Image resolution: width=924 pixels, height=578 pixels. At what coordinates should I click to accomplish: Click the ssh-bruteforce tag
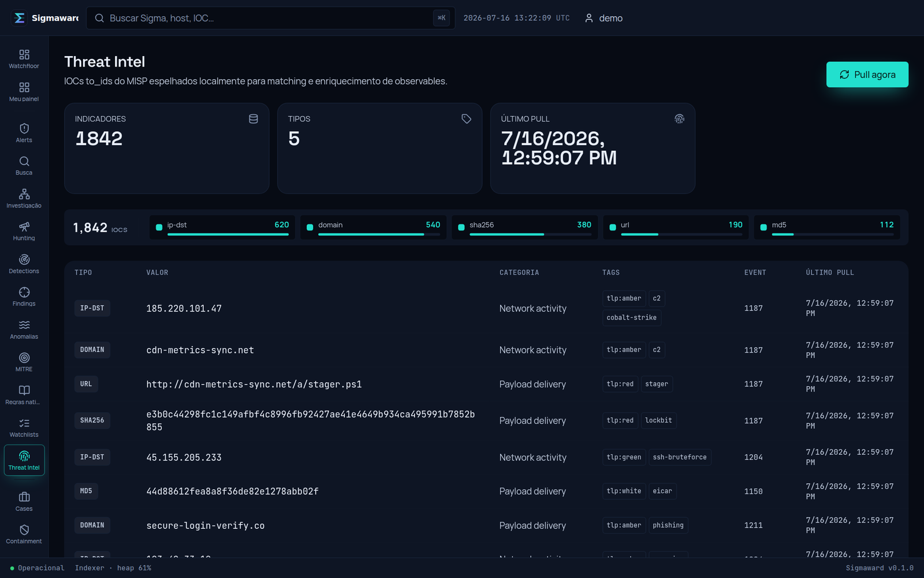tap(680, 457)
